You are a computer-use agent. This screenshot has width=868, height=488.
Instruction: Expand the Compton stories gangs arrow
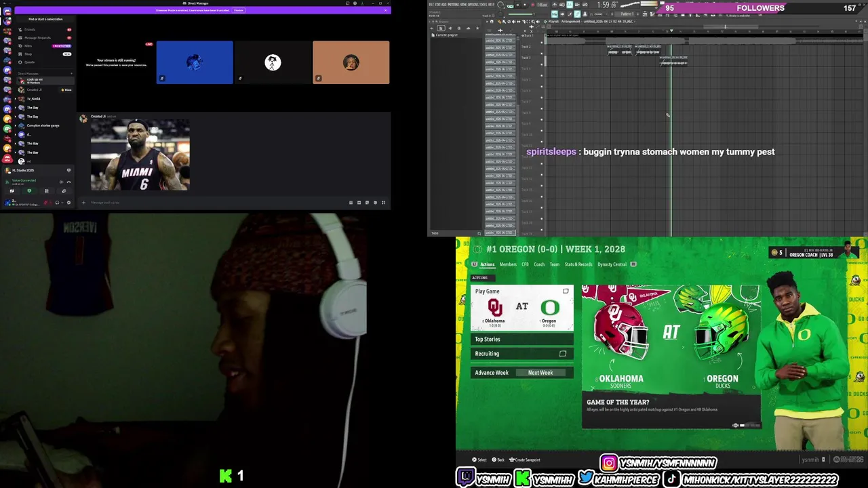15,125
